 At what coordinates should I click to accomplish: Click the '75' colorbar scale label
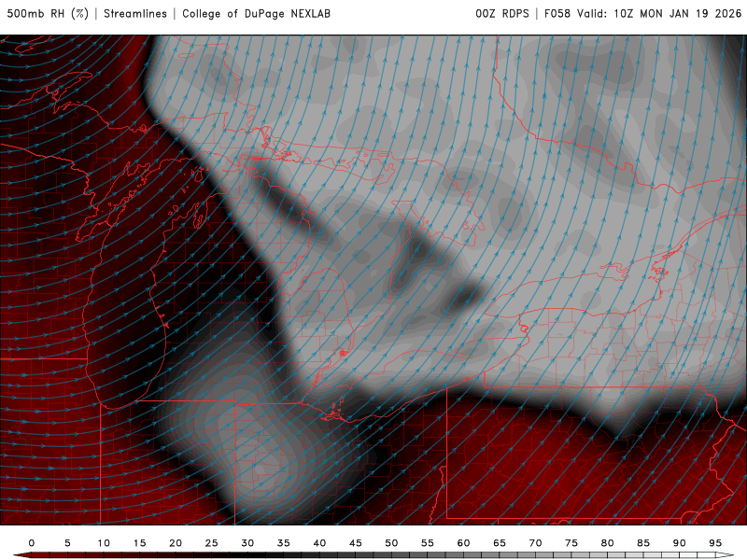pyautogui.click(x=571, y=543)
